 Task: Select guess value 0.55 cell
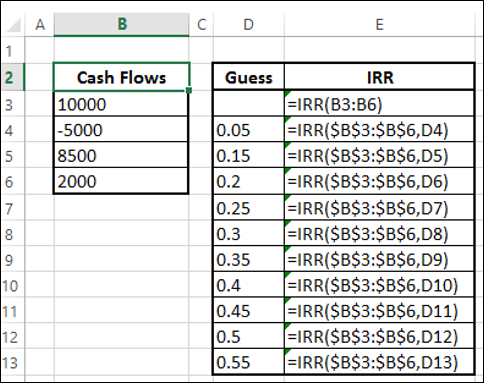[249, 362]
